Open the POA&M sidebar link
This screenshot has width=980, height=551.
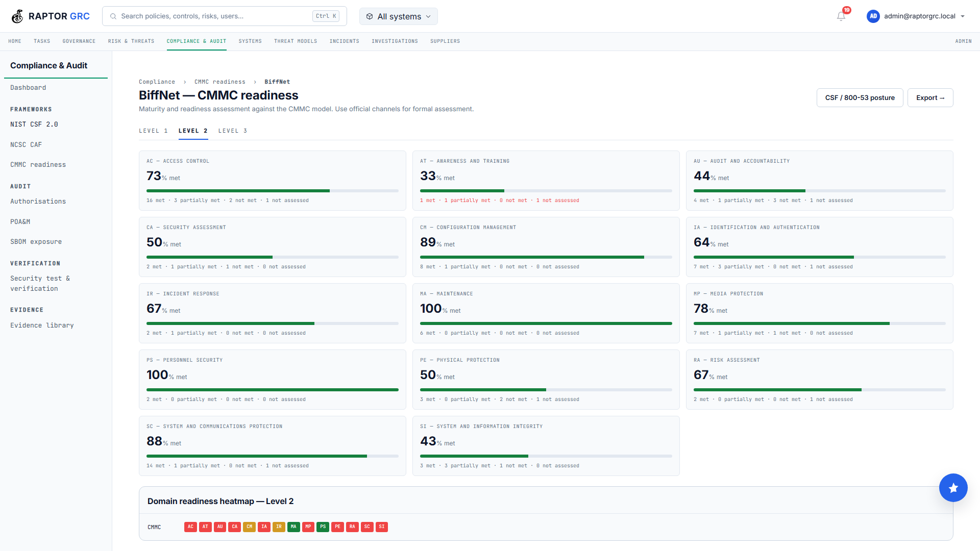pos(20,222)
